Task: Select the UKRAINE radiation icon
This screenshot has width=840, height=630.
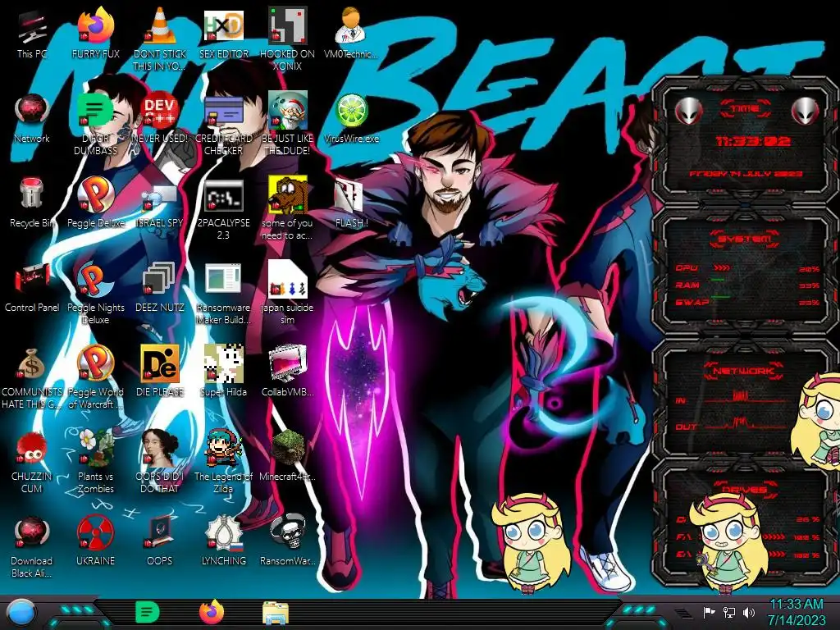Action: coord(95,540)
